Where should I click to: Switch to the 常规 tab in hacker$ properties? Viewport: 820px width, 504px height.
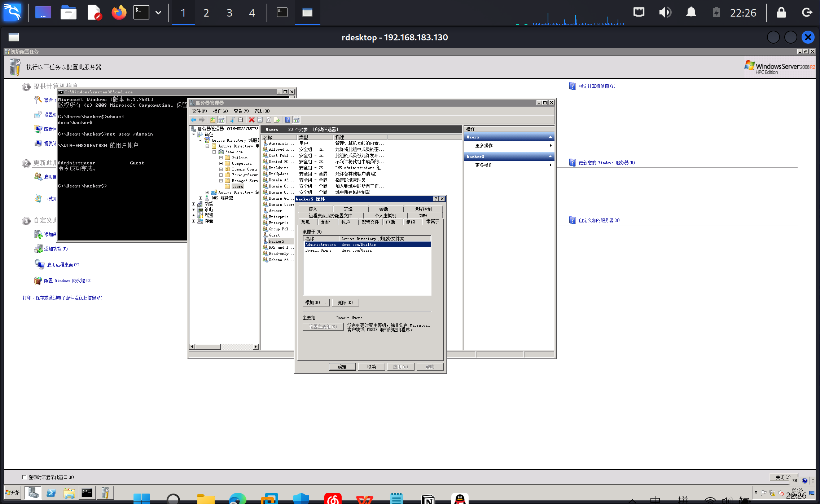tap(306, 222)
